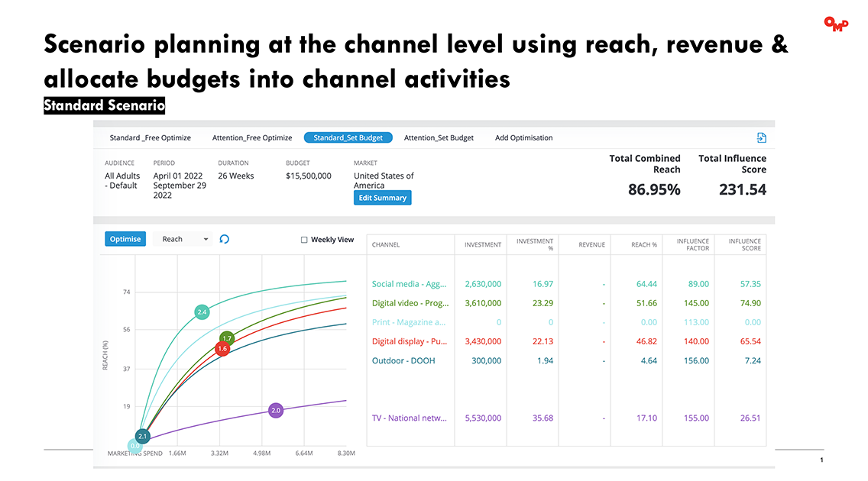Viewport: 868px width, 481px height.
Task: Click the red 1.6 marker on the reach curve
Action: [222, 347]
